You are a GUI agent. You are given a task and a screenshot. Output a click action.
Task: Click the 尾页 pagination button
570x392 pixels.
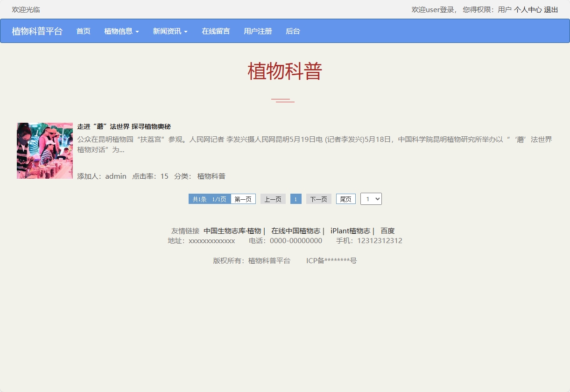(x=345, y=199)
